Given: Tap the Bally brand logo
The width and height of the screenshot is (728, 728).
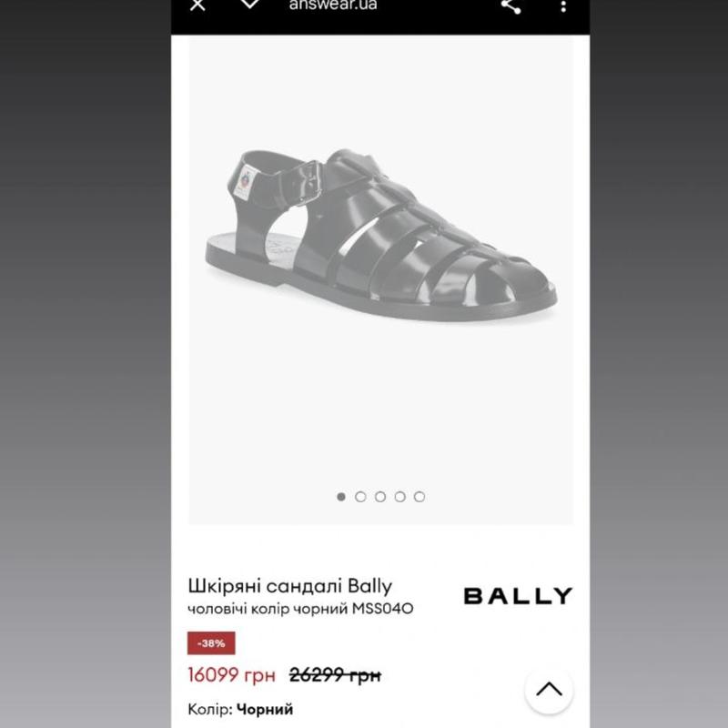Looking at the screenshot, I should click(518, 596).
